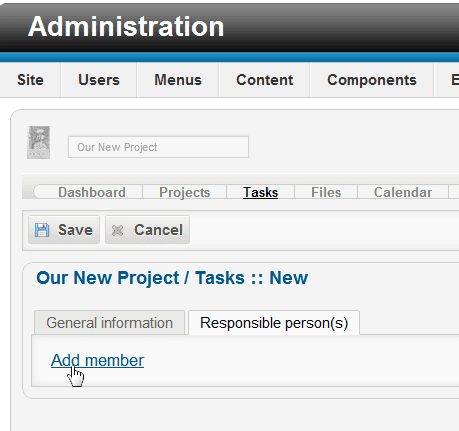Screen dimensions: 459x431
Task: Open the Site menu
Action: pyautogui.click(x=30, y=80)
